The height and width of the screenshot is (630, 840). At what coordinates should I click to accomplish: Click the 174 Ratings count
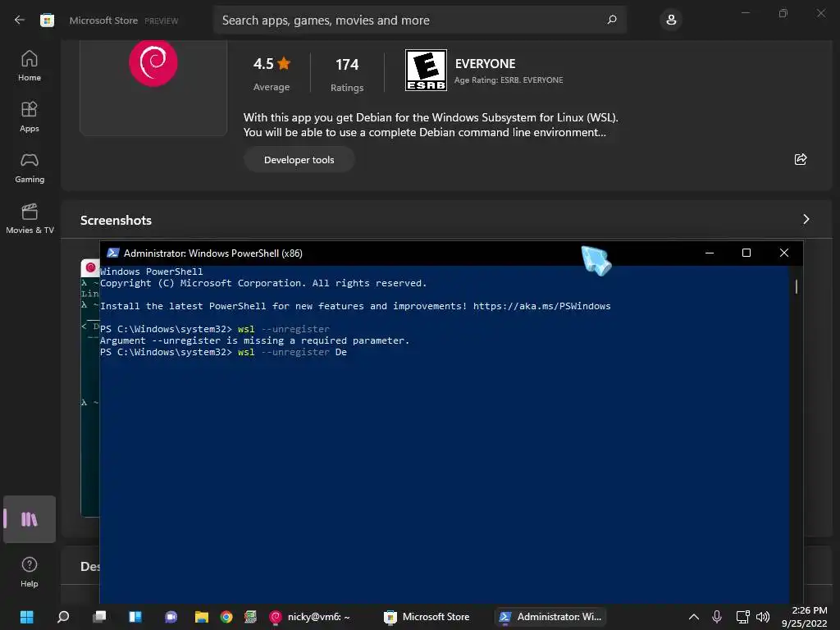[347, 74]
